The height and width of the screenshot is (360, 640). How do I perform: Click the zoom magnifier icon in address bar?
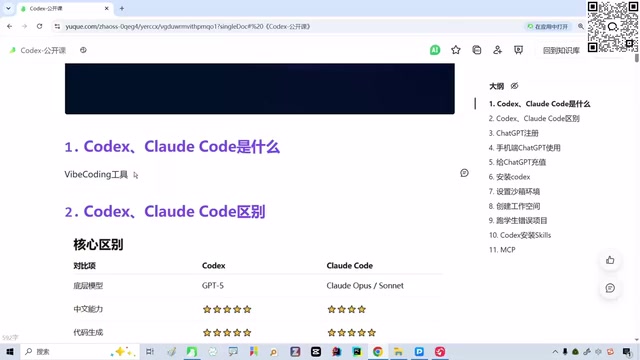[580, 27]
